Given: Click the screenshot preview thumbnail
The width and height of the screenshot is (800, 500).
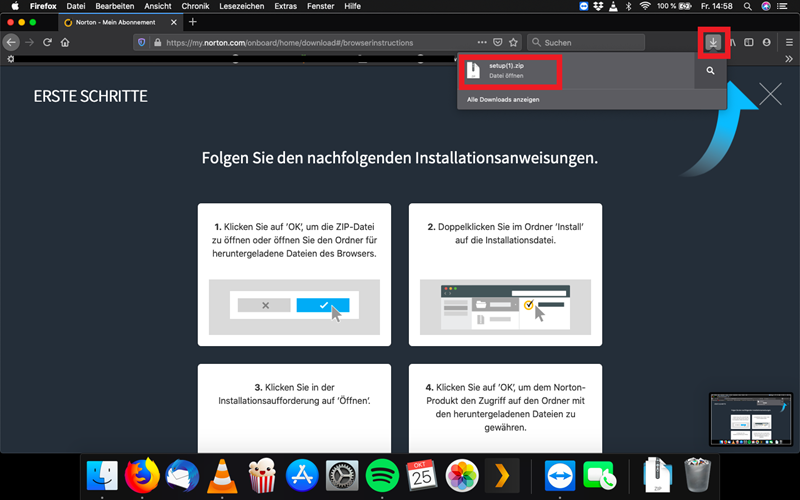Looking at the screenshot, I should point(751,419).
